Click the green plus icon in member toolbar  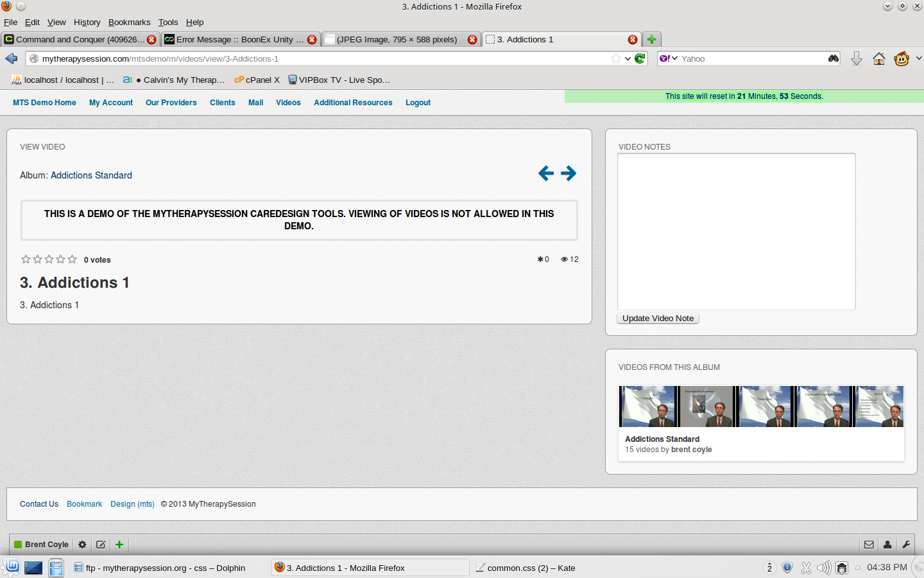(119, 545)
